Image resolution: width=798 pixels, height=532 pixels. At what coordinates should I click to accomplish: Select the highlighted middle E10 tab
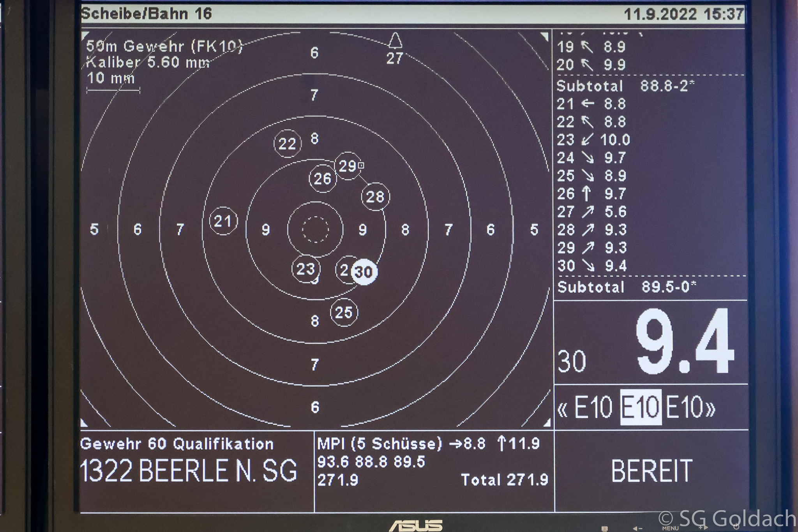(x=641, y=408)
